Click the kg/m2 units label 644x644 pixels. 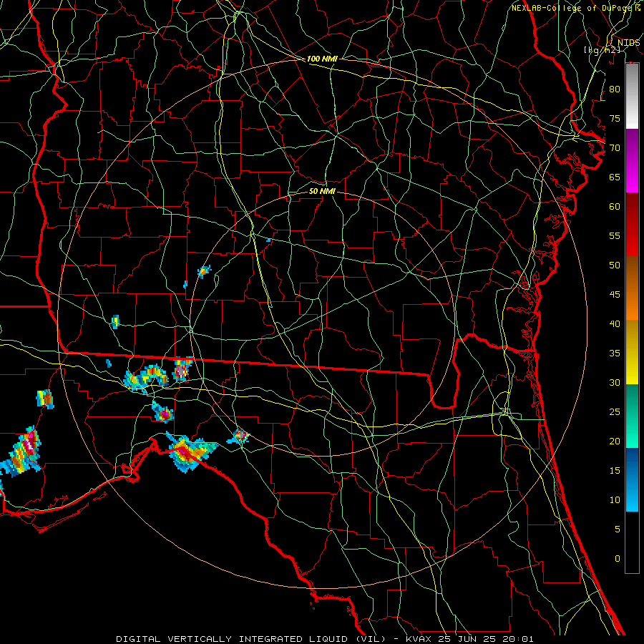point(602,49)
